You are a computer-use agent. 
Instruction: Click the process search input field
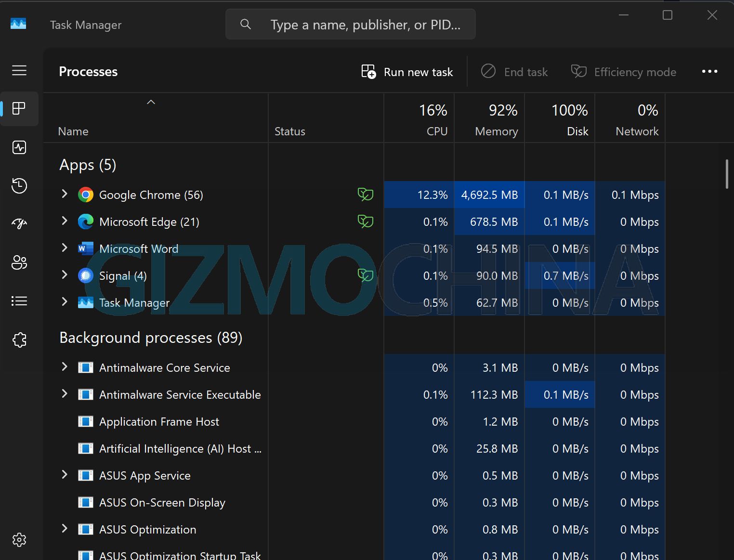pyautogui.click(x=365, y=25)
